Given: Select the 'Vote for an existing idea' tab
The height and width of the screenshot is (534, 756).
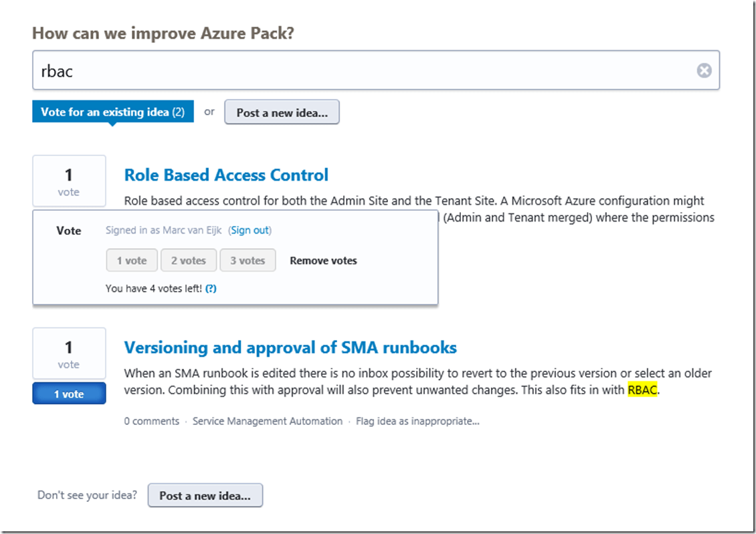Looking at the screenshot, I should pos(112,112).
